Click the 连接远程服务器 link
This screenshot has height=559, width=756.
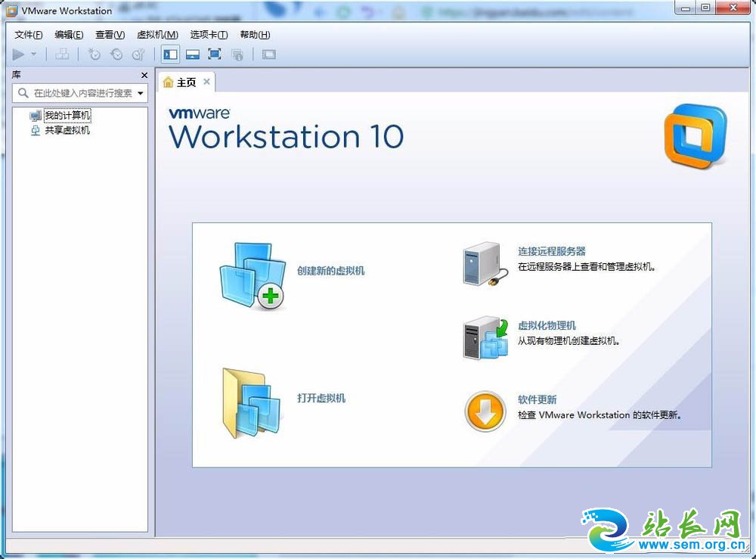point(552,251)
